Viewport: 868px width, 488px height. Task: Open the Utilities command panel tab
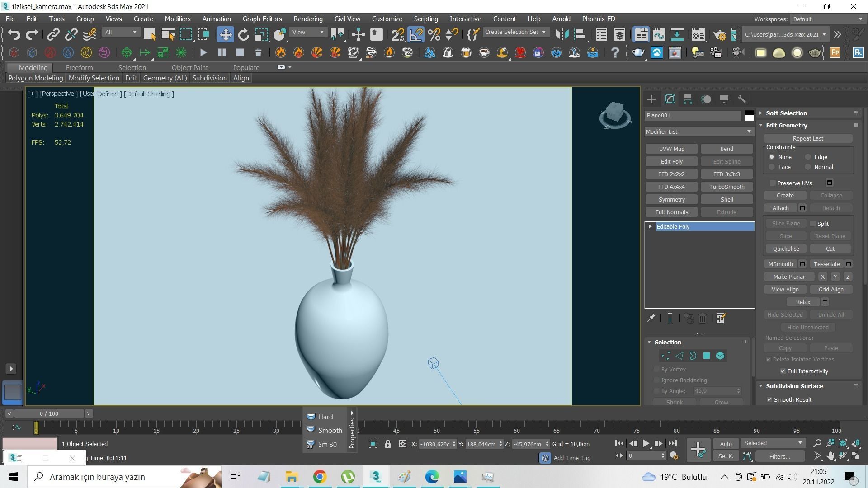[742, 99]
